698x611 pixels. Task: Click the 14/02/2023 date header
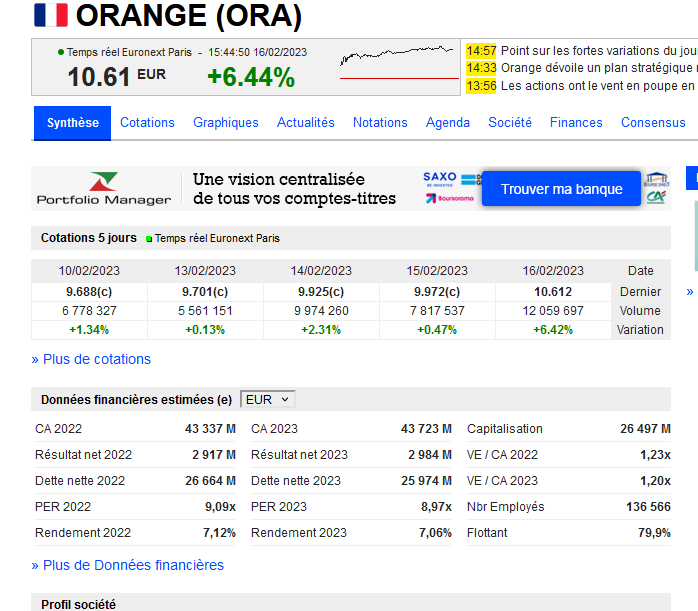321,271
